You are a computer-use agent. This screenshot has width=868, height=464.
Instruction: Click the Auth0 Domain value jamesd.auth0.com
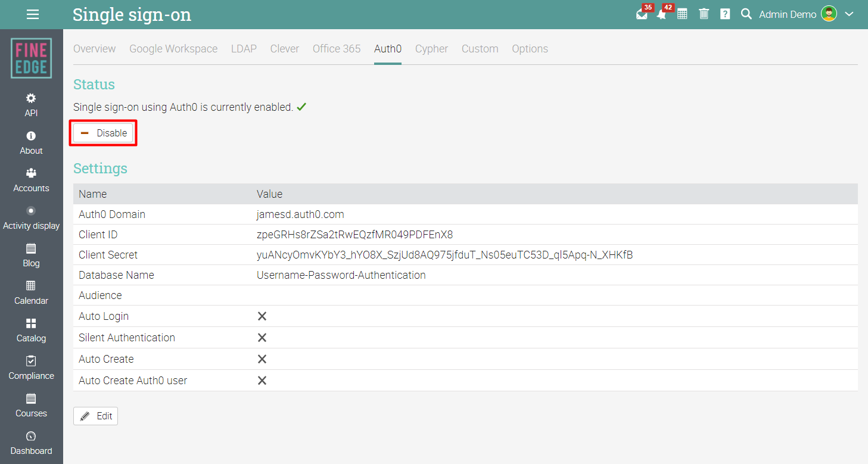pyautogui.click(x=300, y=214)
